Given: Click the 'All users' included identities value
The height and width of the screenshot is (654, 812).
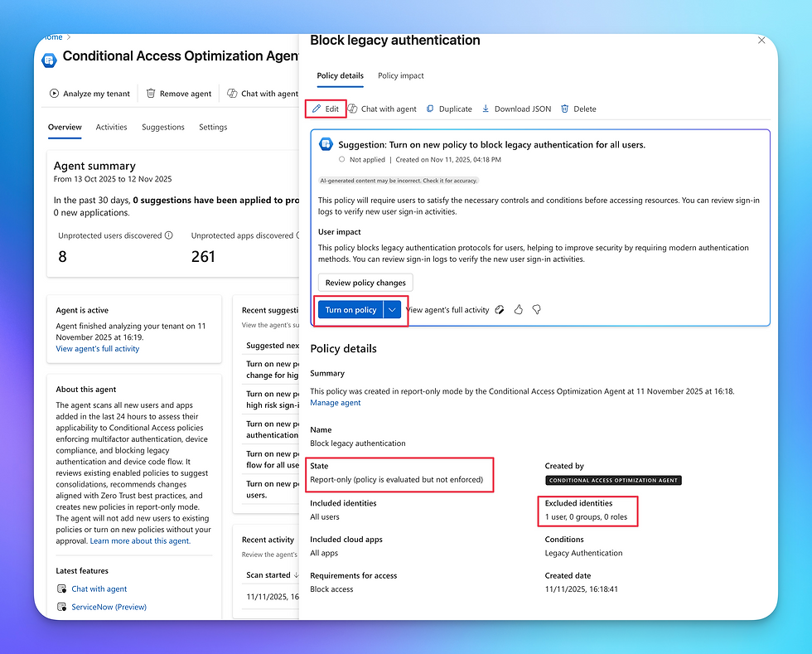Looking at the screenshot, I should click(325, 516).
